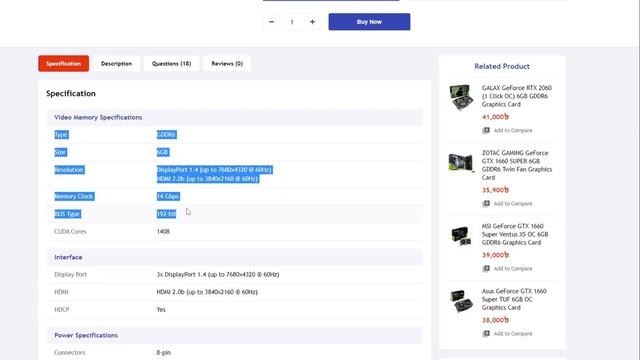This screenshot has height=360, width=640.
Task: Click the 38,000 price of Asus card
Action: click(x=495, y=320)
